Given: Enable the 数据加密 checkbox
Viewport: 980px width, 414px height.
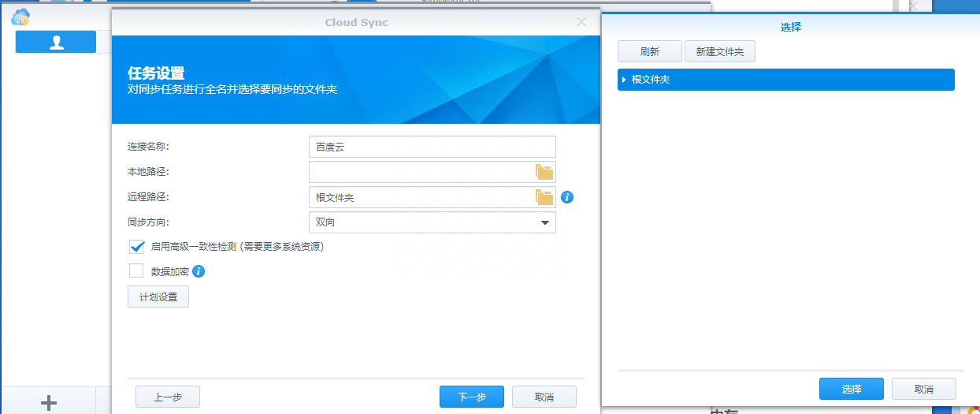Looking at the screenshot, I should tap(137, 271).
